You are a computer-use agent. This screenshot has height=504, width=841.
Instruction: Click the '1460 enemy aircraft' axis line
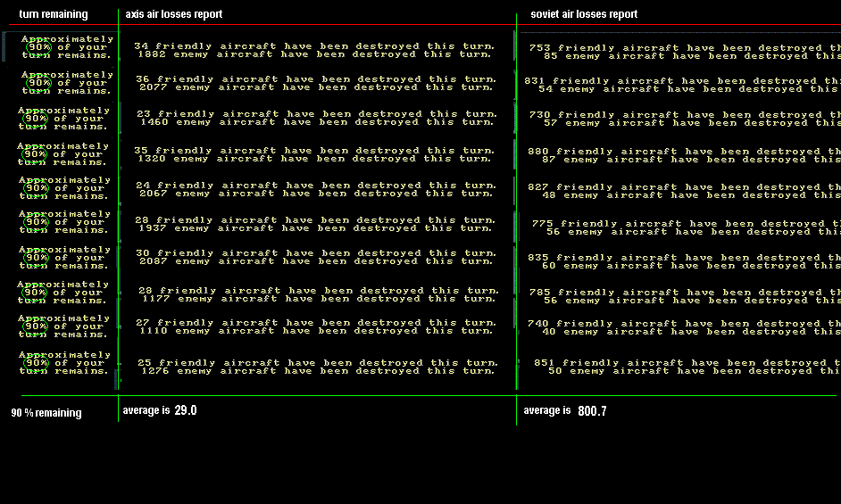tap(317, 121)
